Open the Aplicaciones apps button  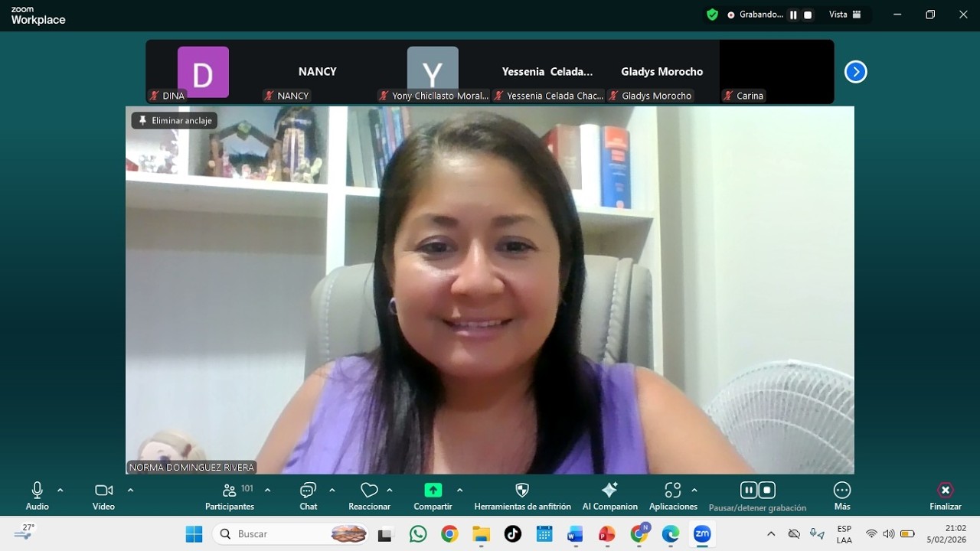[673, 496]
